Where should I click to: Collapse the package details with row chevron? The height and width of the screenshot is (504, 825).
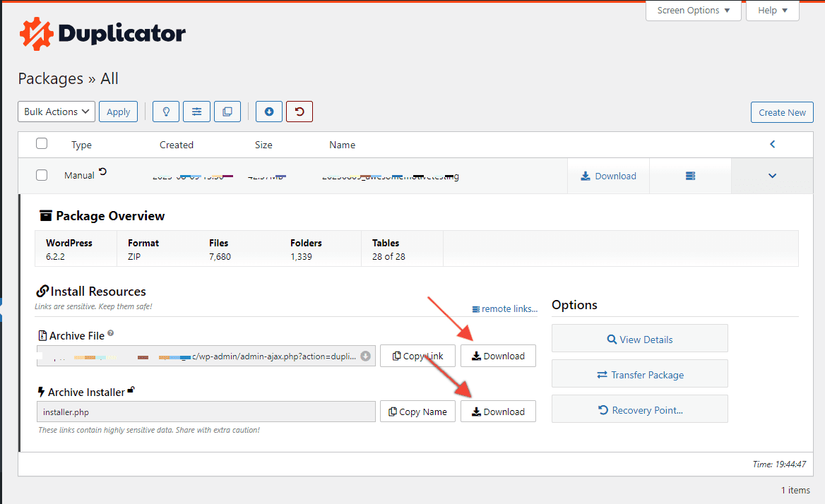pos(773,176)
